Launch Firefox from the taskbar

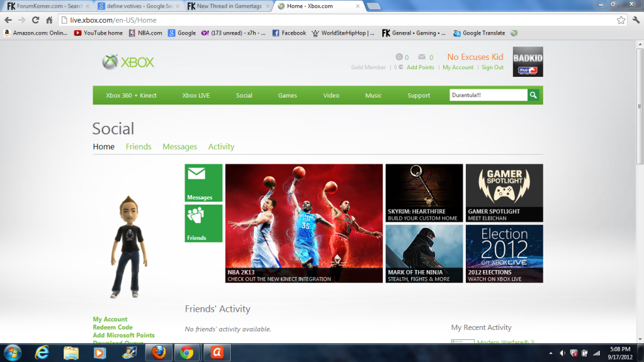[159, 353]
